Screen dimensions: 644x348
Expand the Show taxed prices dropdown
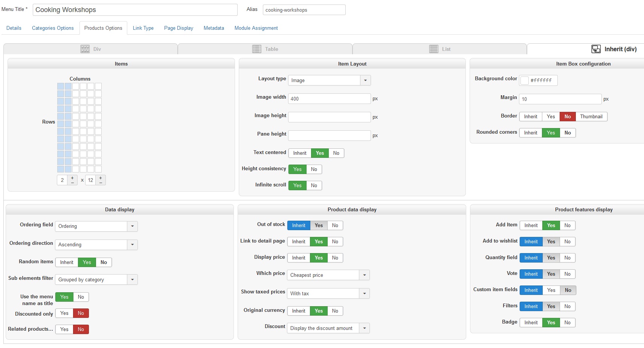328,293
